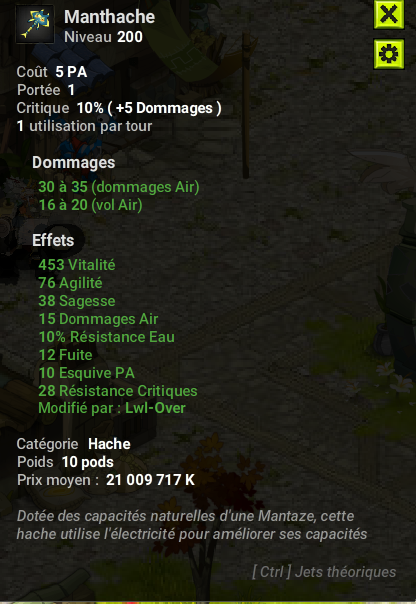416x604 pixels.
Task: Click the Critique 10% line
Action: pos(119,108)
